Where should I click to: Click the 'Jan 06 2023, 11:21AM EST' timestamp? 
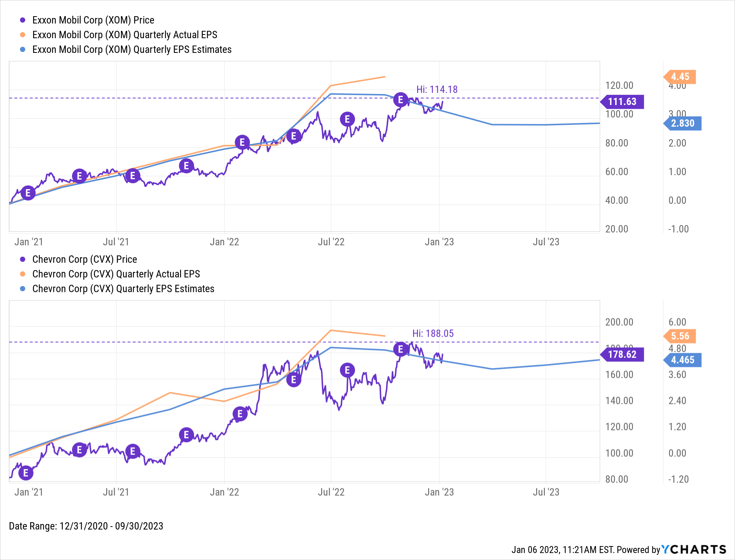coord(563,550)
